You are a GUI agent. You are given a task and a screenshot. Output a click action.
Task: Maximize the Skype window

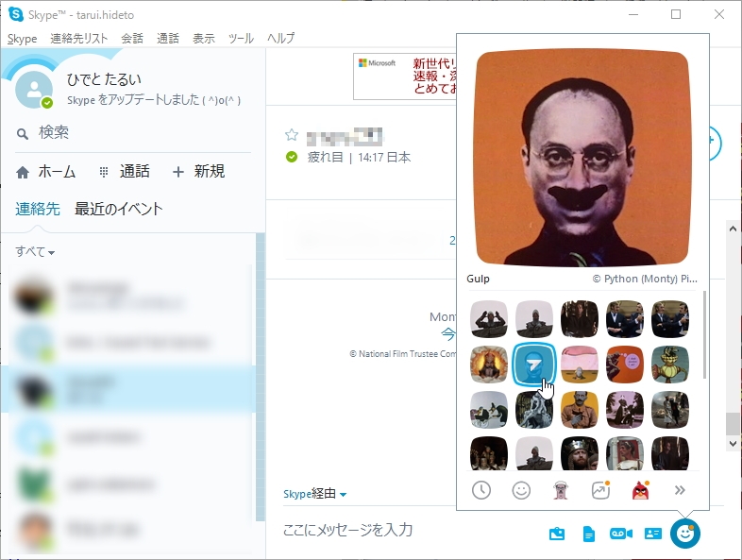(x=676, y=14)
